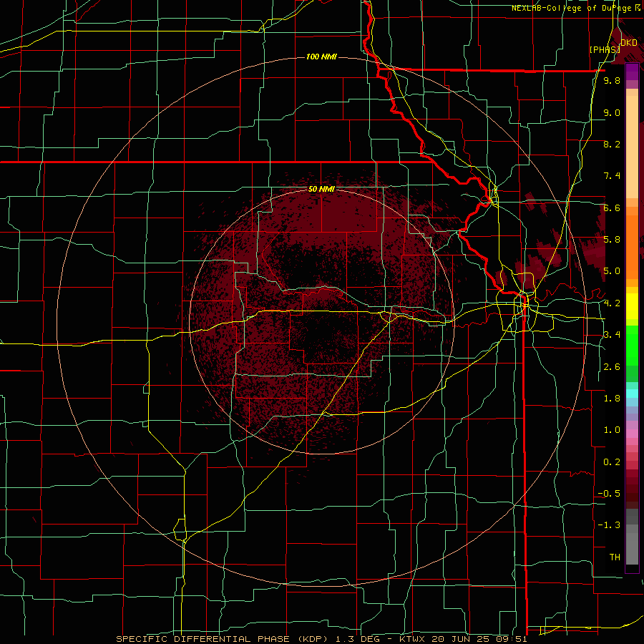This screenshot has width=644, height=644.
Task: Click the 50 NMI range ring label
Action: 321,189
